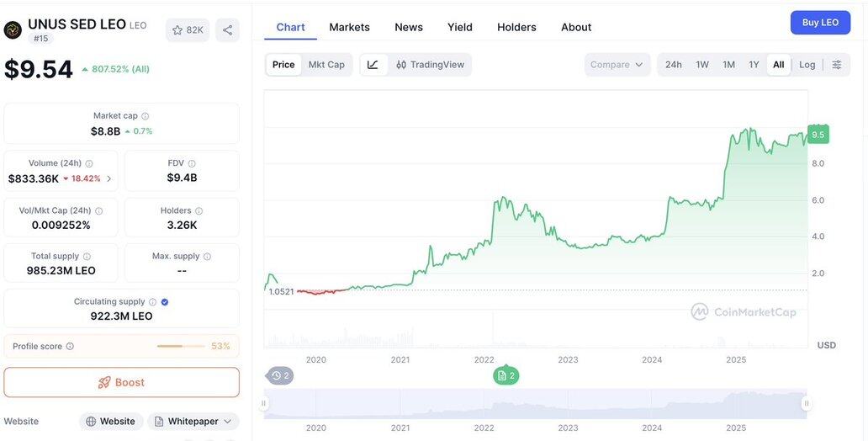The height and width of the screenshot is (441, 868).
Task: Open the Compare dropdown
Action: pos(617,65)
